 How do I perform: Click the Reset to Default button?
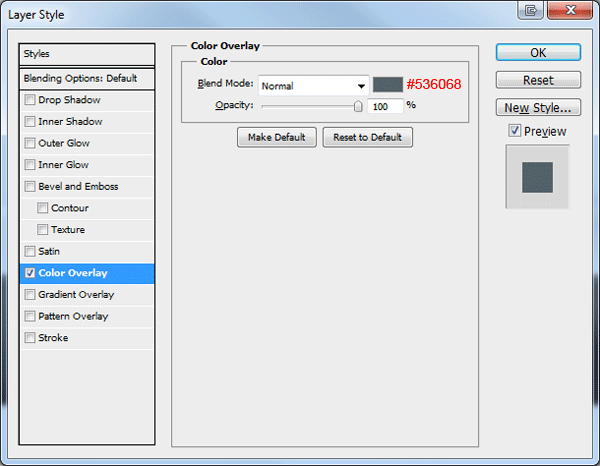click(367, 137)
